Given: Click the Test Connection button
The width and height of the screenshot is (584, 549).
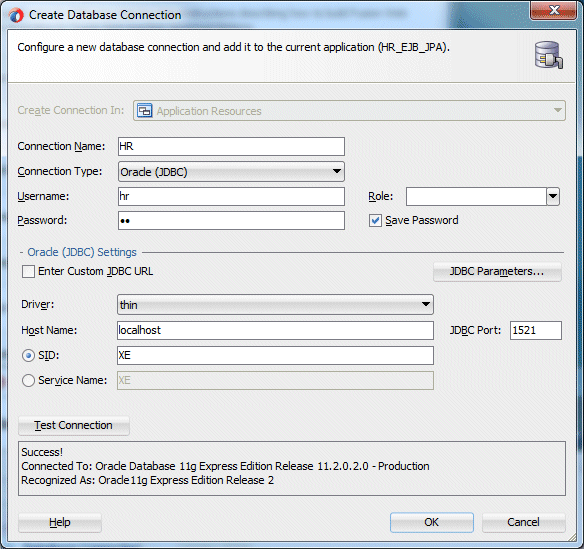Looking at the screenshot, I should [x=74, y=425].
